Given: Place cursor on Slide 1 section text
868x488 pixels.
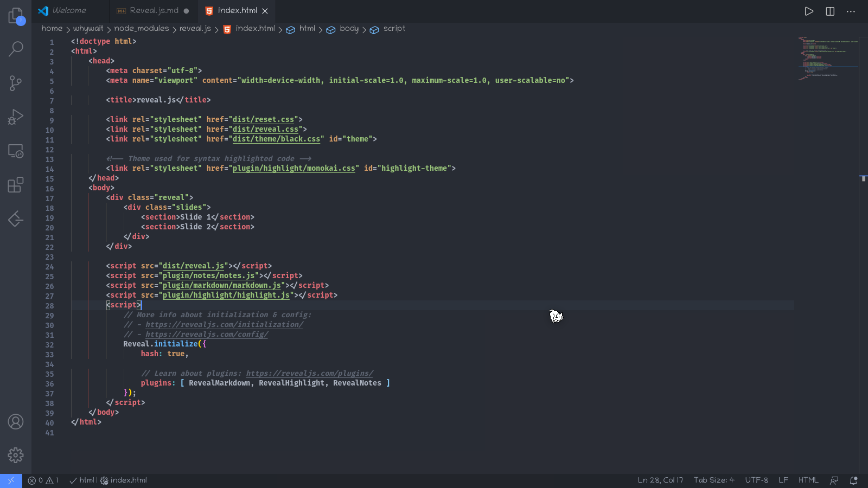Looking at the screenshot, I should coord(195,217).
